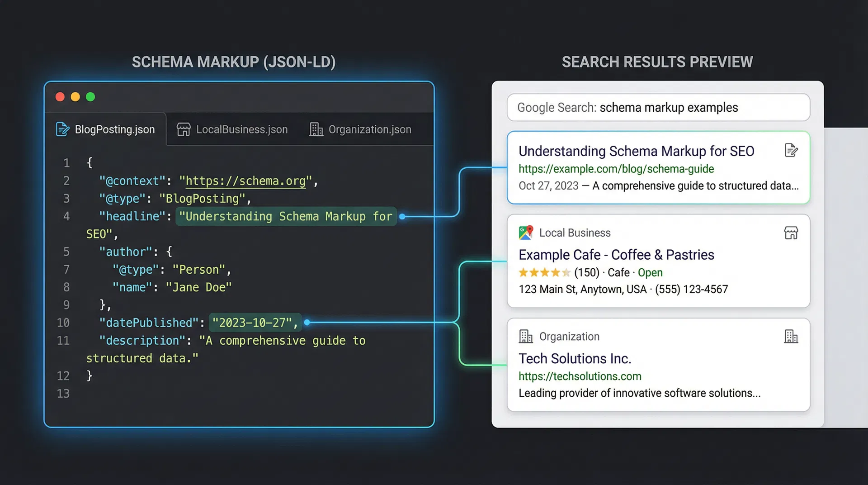The height and width of the screenshot is (485, 868).
Task: Select the storefront icon on the Example Cafe card
Action: tap(791, 233)
